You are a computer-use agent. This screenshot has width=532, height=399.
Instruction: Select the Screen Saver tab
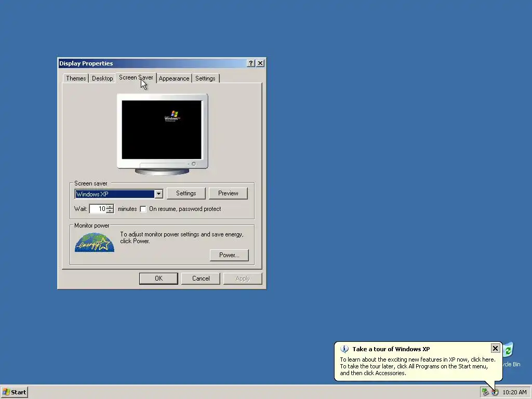(136, 78)
